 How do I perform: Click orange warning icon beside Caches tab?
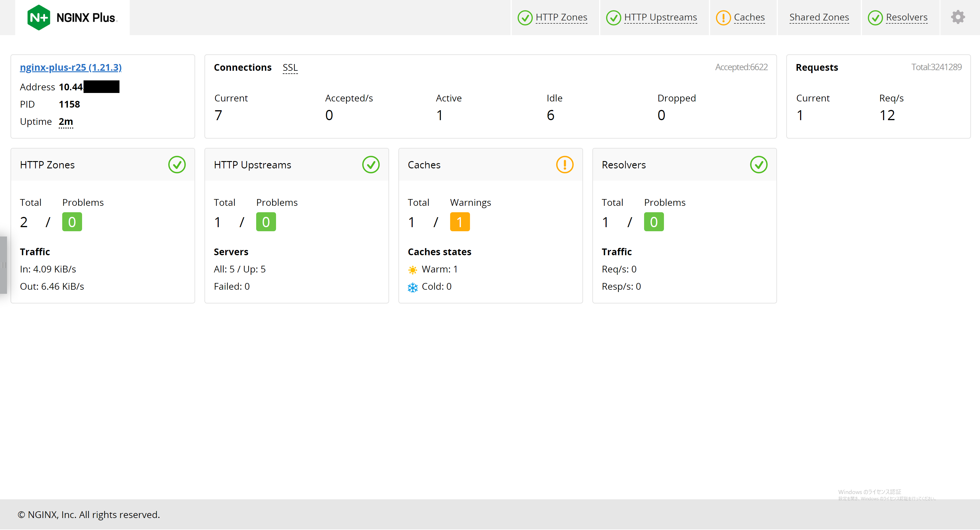pyautogui.click(x=723, y=18)
